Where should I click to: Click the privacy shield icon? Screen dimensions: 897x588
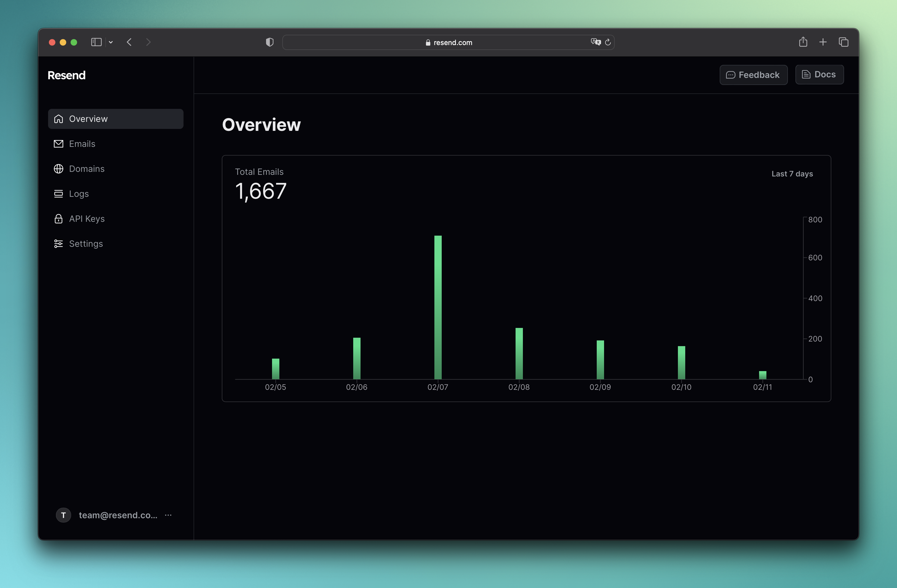tap(270, 42)
